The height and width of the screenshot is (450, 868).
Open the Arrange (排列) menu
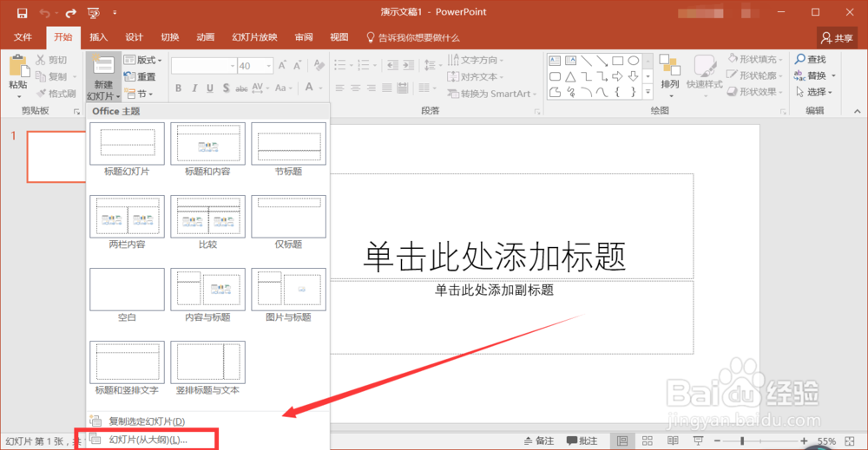click(x=670, y=75)
